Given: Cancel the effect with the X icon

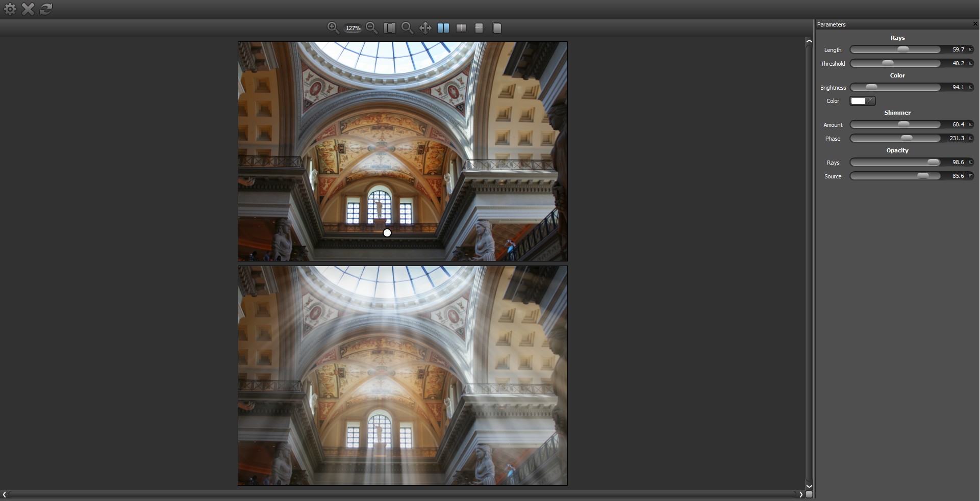Looking at the screenshot, I should [x=28, y=9].
